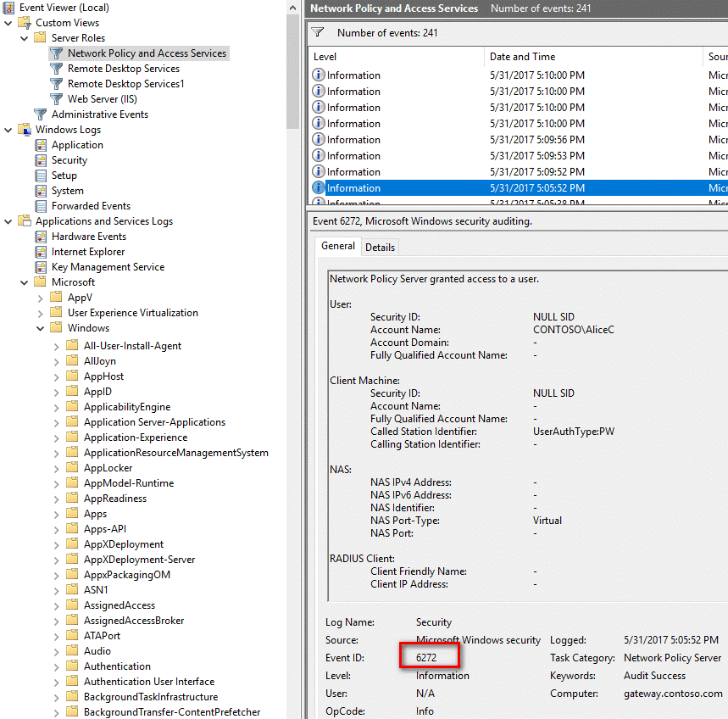The width and height of the screenshot is (728, 719).
Task: Open the Internet Explorer log icon
Action: pos(42,251)
